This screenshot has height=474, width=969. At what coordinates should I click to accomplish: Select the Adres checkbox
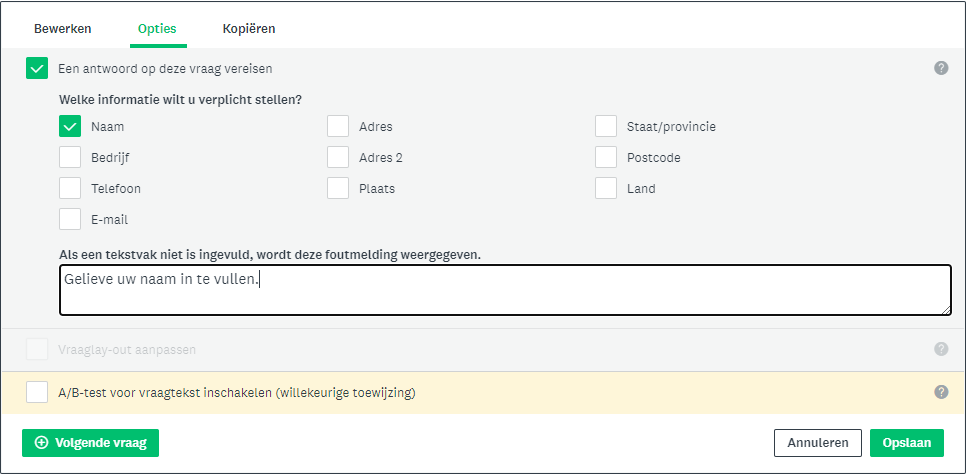pos(338,126)
